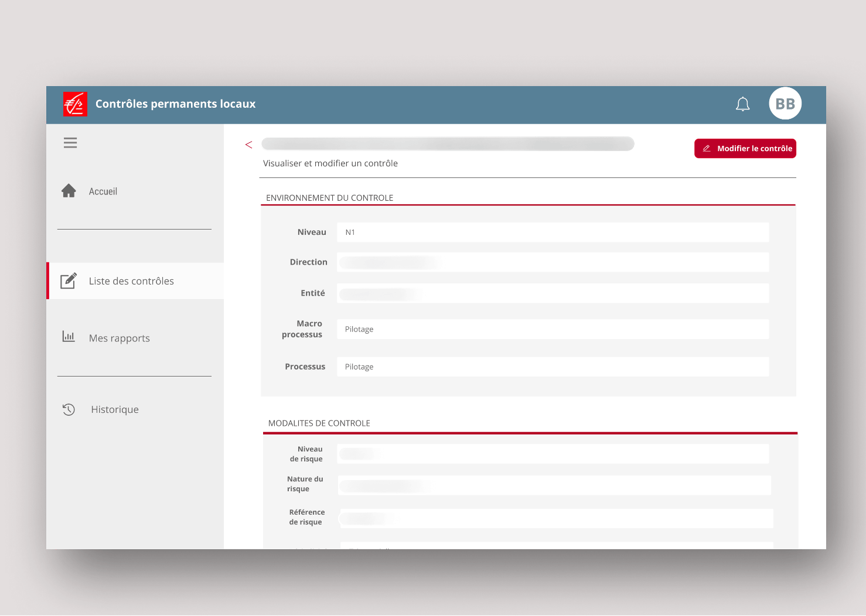
Task: Click the Mes rapports chart icon
Action: 69,337
